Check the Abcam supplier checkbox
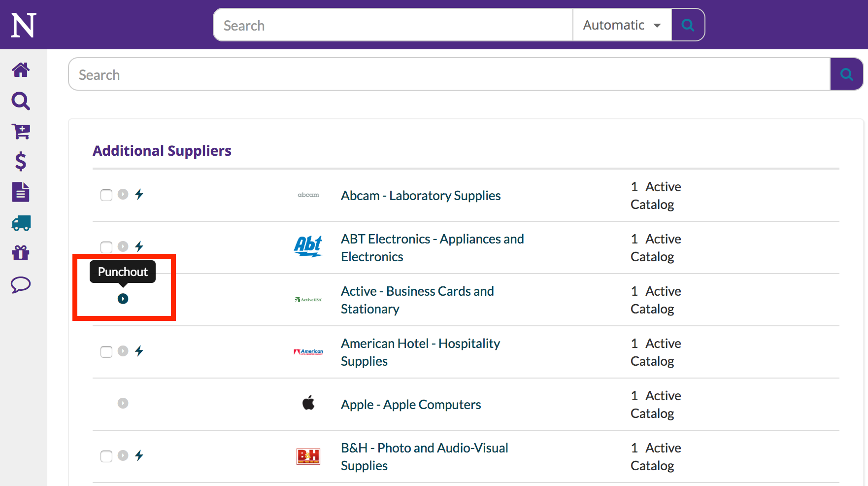The width and height of the screenshot is (868, 486). click(106, 195)
